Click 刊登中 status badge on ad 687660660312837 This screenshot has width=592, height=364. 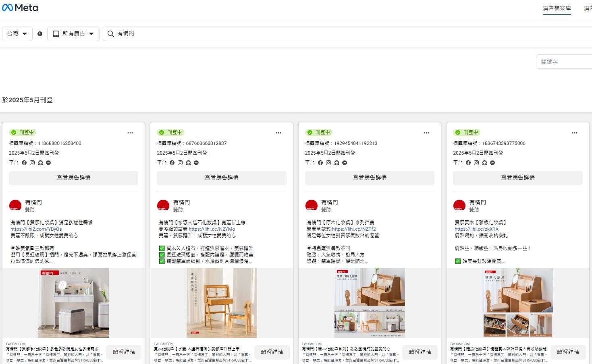click(x=171, y=132)
